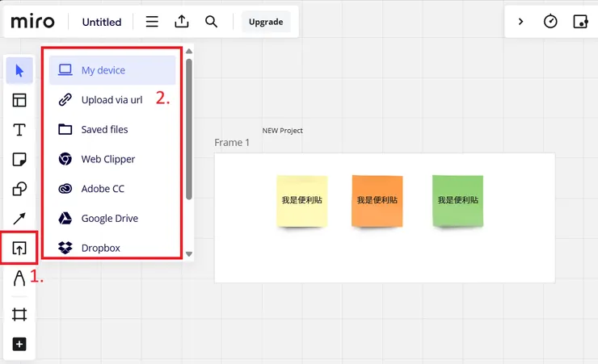Open more apps plus button
Screen dimensions: 598x364
click(x=19, y=344)
